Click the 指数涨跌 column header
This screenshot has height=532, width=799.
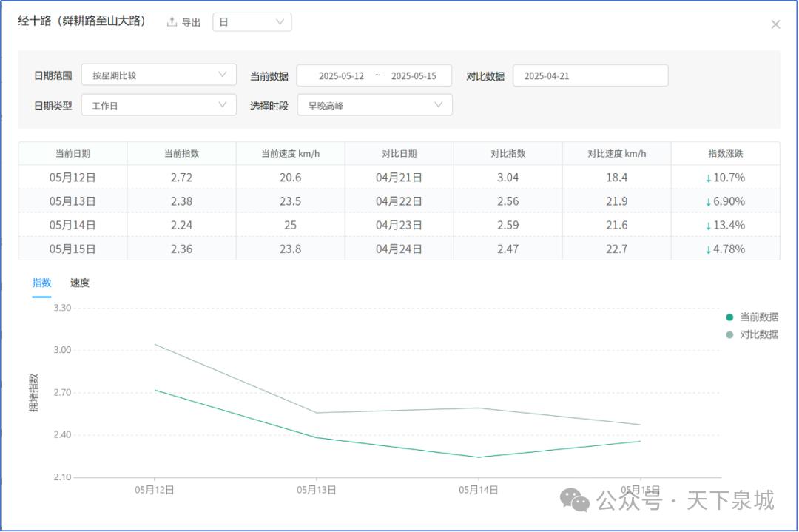[725, 154]
